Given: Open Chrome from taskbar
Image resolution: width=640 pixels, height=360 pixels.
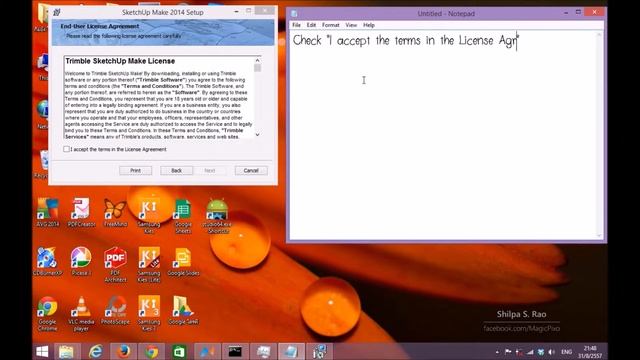Looking at the screenshot, I should click(151, 351).
